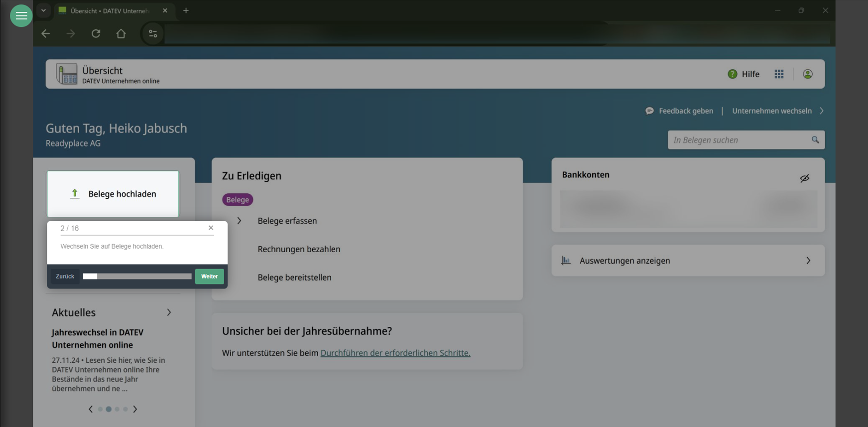Screen dimensions: 868x427
Task: Select last dot in Aktuelles carousel
Action: (x=125, y=409)
